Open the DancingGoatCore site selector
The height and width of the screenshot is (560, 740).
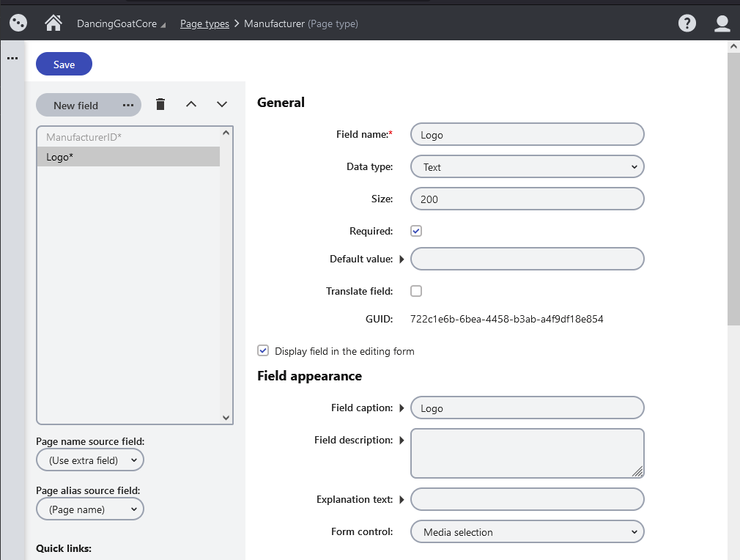coord(122,23)
